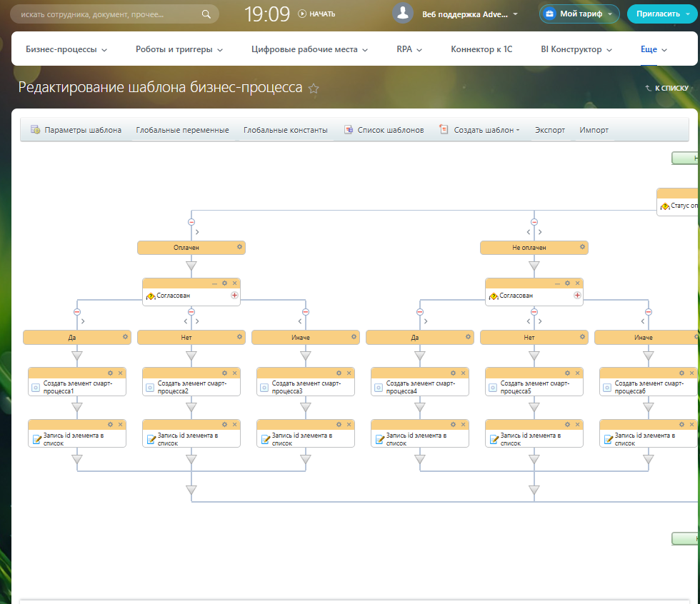Open the Коннектор к 1С menu item
700x604 pixels.
(481, 49)
